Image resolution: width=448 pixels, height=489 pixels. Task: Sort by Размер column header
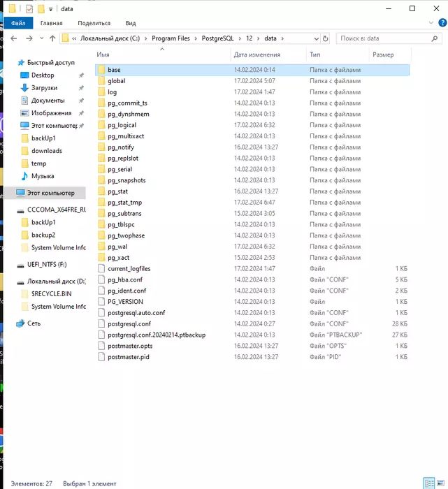pos(383,54)
